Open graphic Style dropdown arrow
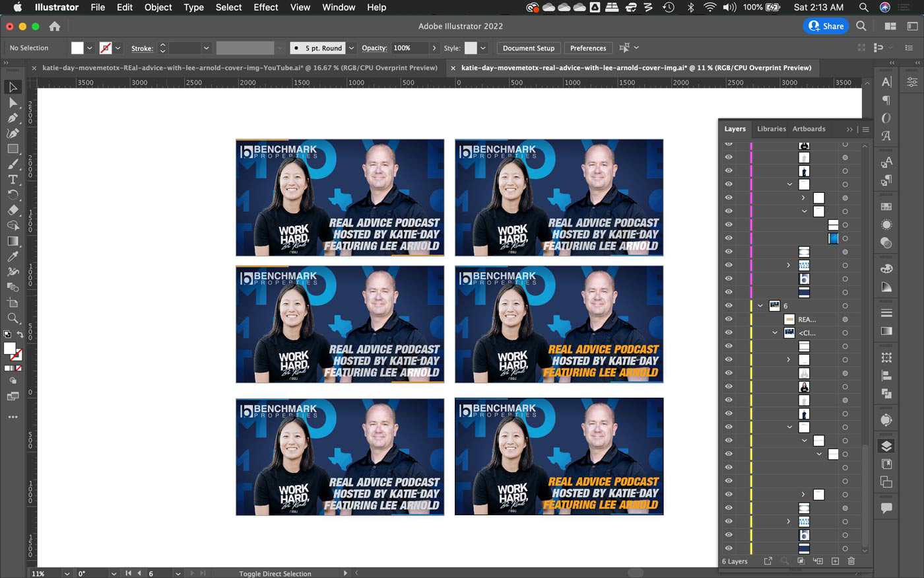This screenshot has height=578, width=924. [x=483, y=48]
